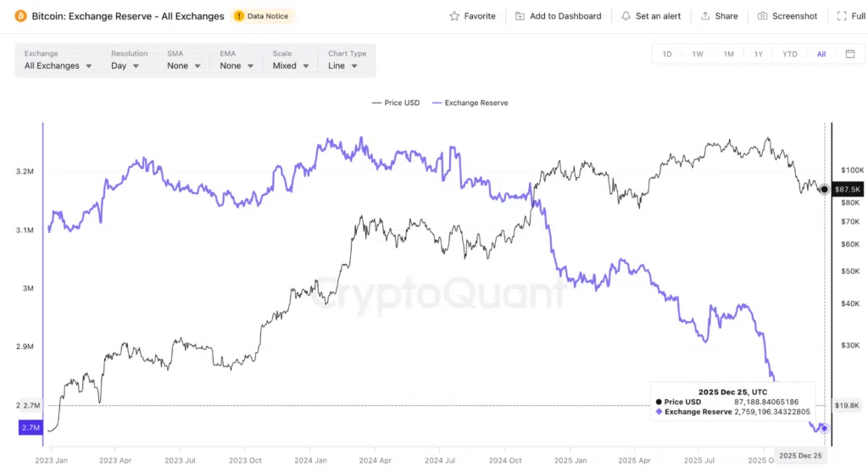Open the SMA None dropdown
Image resolution: width=868 pixels, height=472 pixels.
[x=184, y=65]
